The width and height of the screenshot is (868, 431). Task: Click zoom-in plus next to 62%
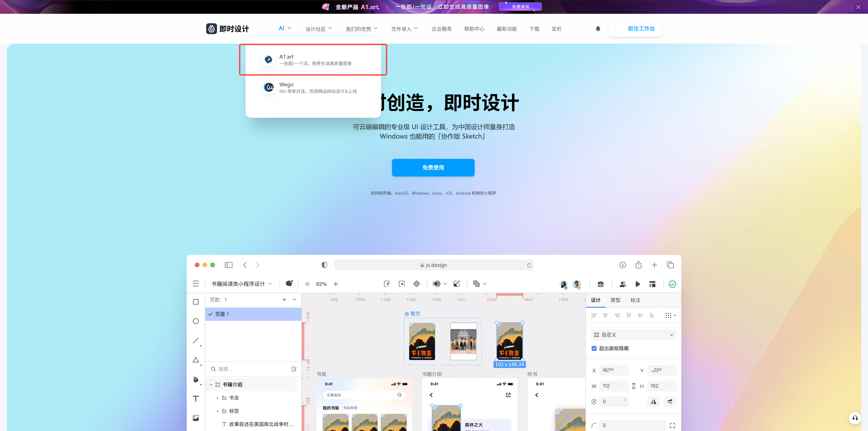(336, 284)
